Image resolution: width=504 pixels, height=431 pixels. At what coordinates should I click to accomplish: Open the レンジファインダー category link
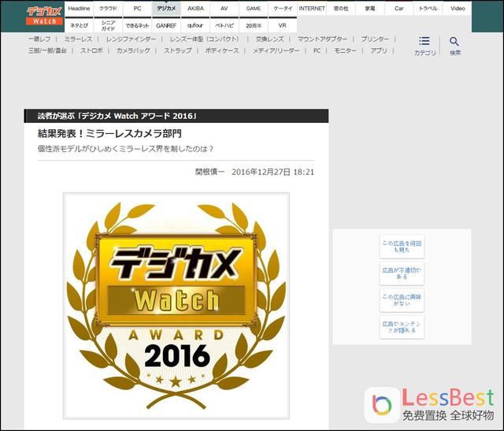tap(131, 39)
